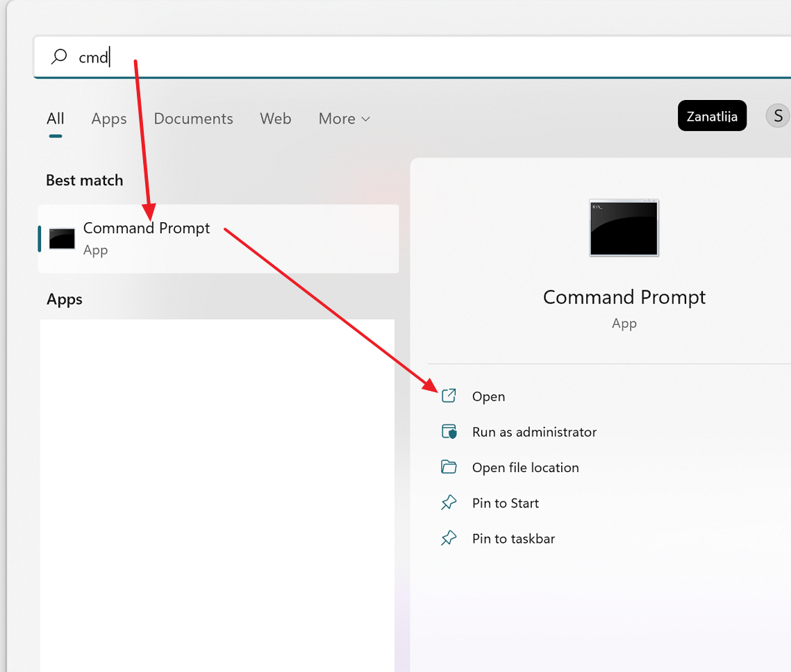The image size is (791, 672).
Task: Click the Apps section heading
Action: pos(65,299)
